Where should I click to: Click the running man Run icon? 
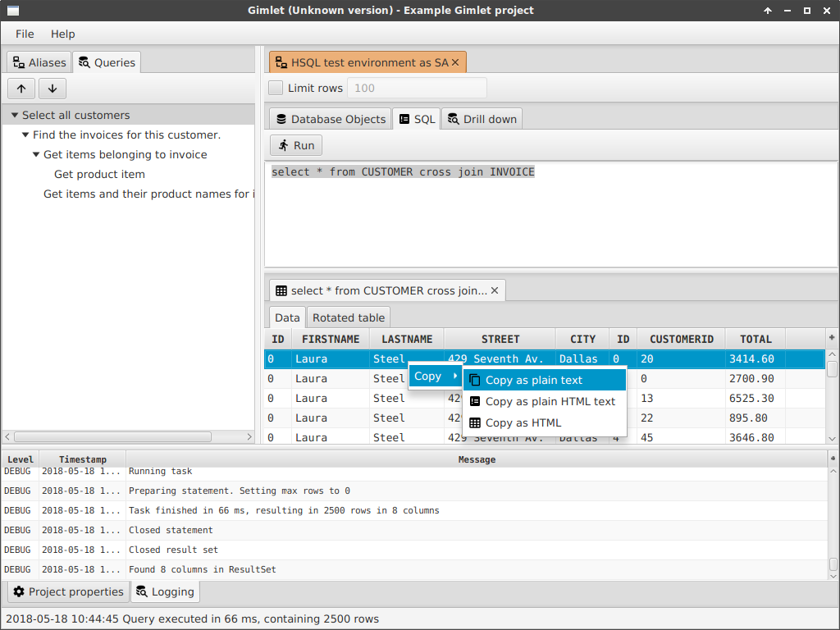[x=283, y=145]
